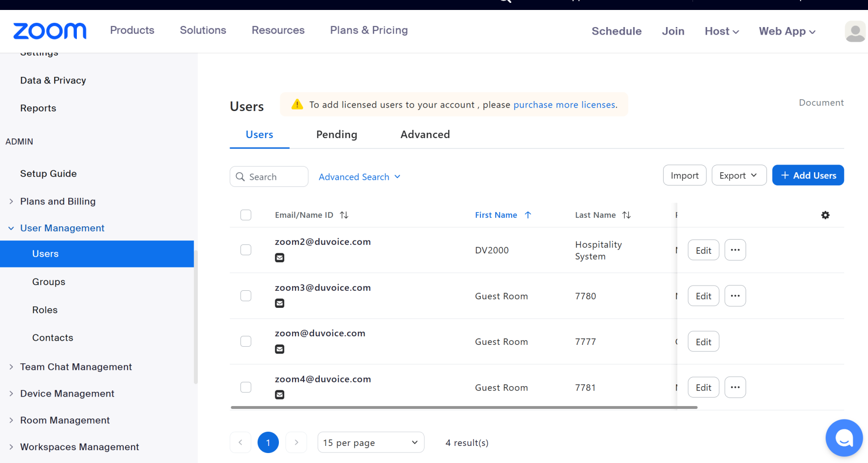
Task: Sort by Email/Name ID column arrows
Action: 344,215
